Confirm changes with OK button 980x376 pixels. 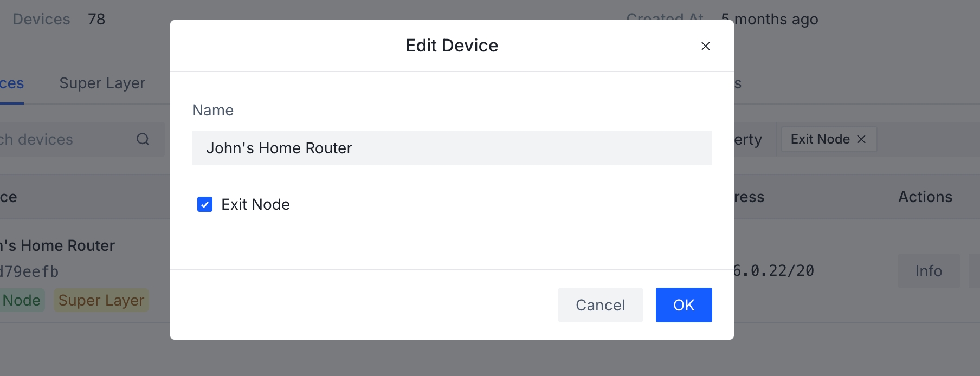684,305
